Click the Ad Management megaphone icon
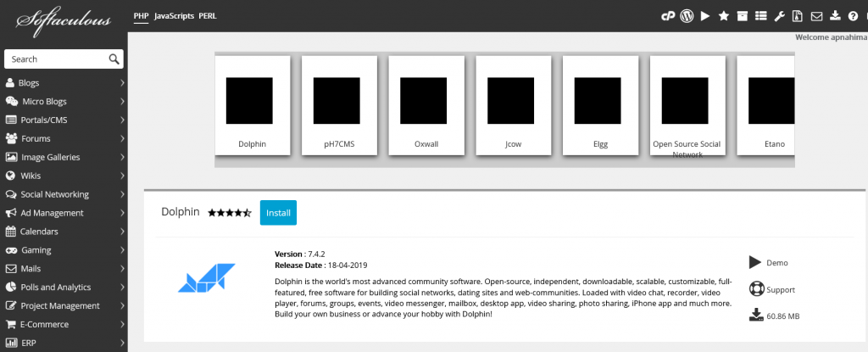The height and width of the screenshot is (352, 868). tap(10, 213)
